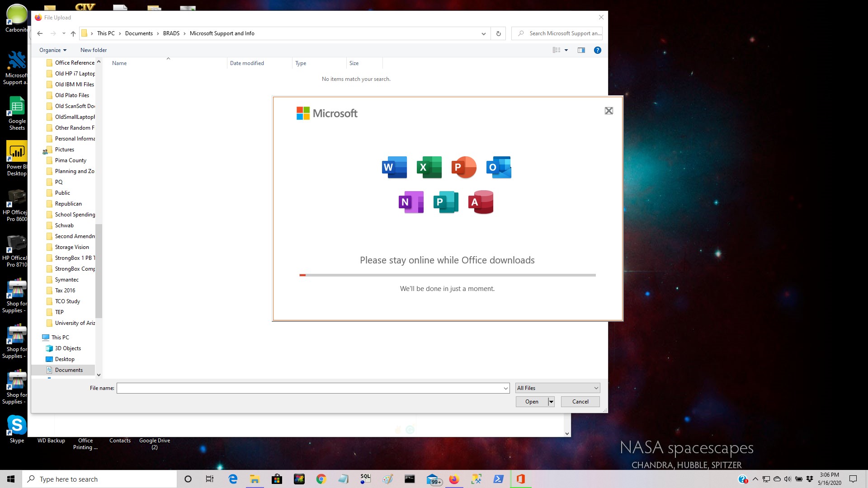Image resolution: width=868 pixels, height=488 pixels.
Task: Click the Outlook icon in Office installer
Action: tap(499, 167)
